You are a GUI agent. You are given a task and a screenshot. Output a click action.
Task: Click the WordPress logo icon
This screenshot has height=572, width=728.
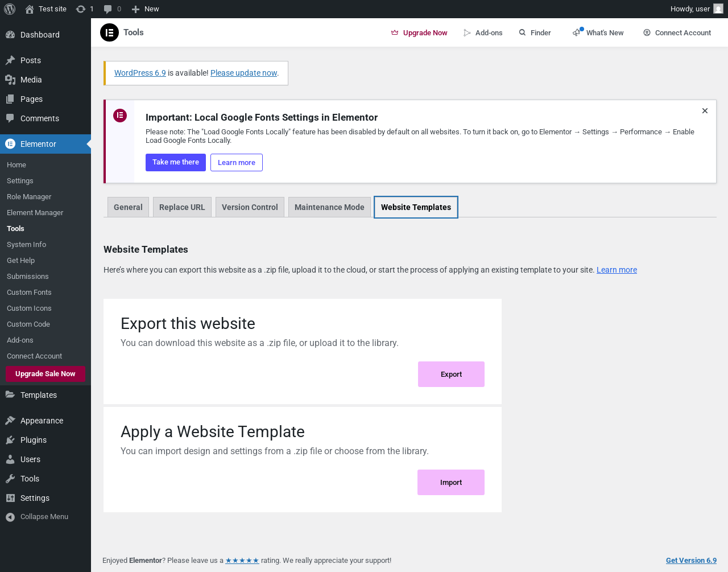tap(10, 9)
